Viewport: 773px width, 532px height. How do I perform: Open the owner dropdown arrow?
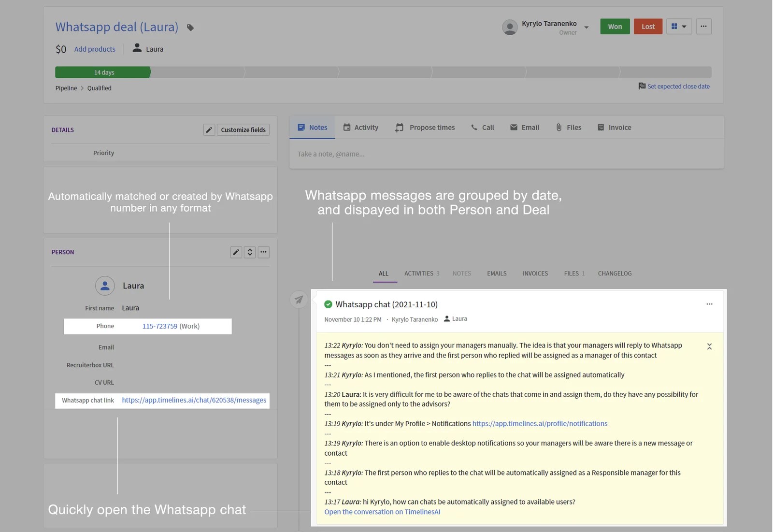click(x=586, y=27)
